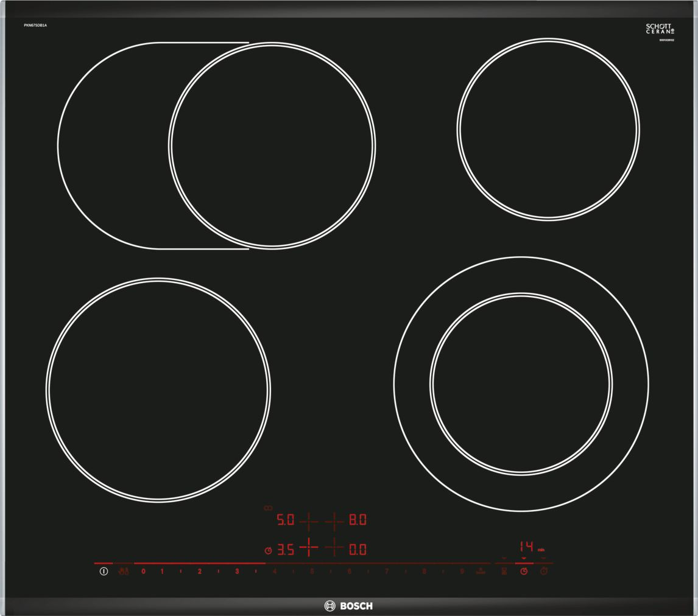Tap level 0 on the power scale
Screen dimensions: 698x616
point(142,571)
